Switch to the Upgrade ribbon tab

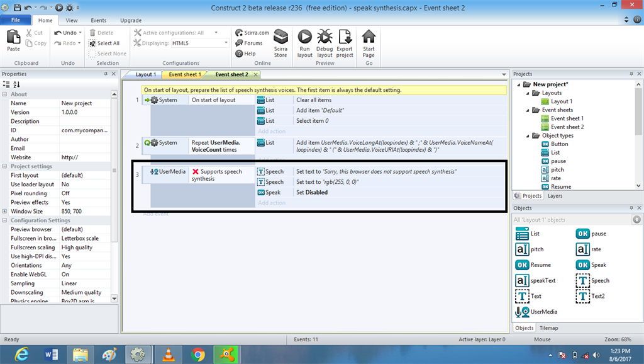131,20
